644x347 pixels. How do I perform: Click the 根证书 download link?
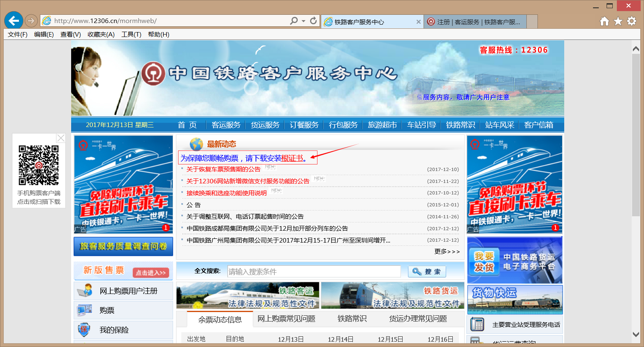click(292, 158)
